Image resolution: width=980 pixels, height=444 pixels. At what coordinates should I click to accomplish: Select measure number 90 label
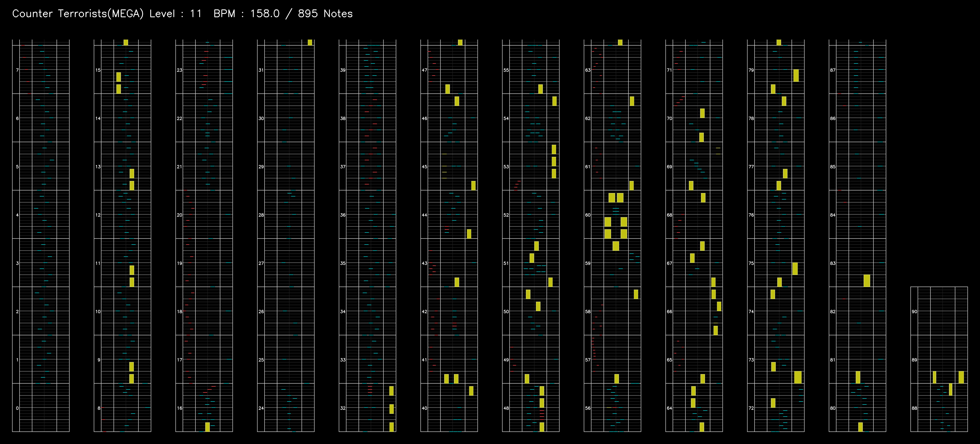point(914,312)
